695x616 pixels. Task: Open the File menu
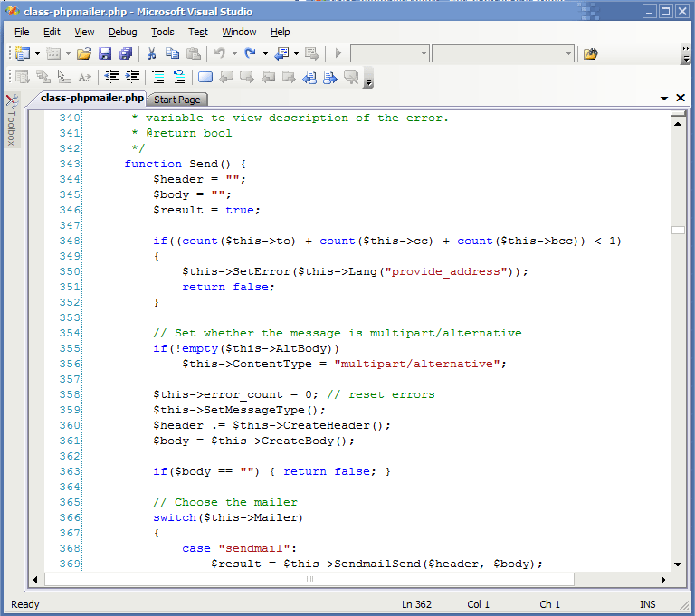pos(22,32)
